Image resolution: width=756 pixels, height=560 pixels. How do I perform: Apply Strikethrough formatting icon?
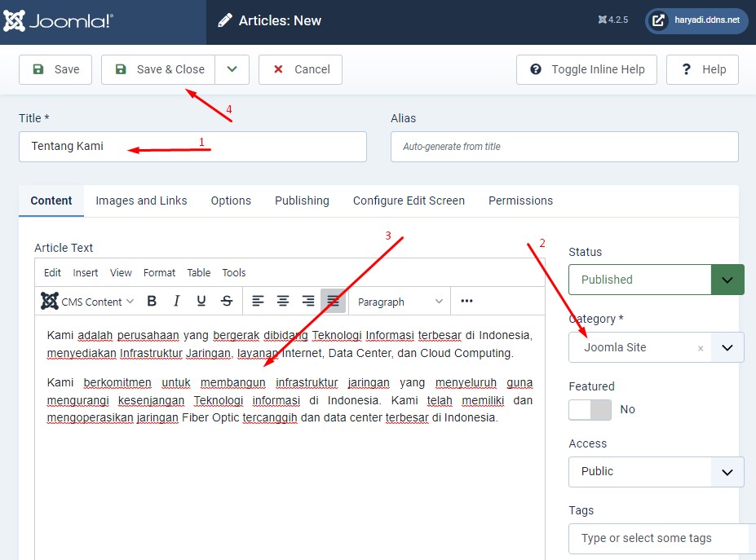[x=227, y=302]
